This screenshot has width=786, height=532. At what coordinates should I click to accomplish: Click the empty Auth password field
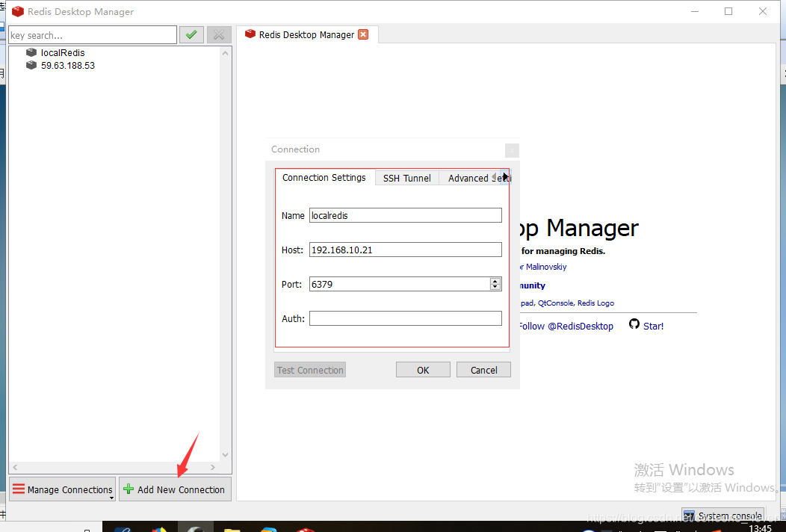click(406, 318)
